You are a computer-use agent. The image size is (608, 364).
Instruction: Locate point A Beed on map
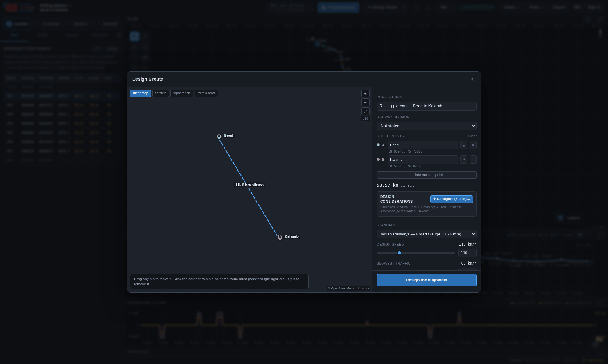point(464,145)
